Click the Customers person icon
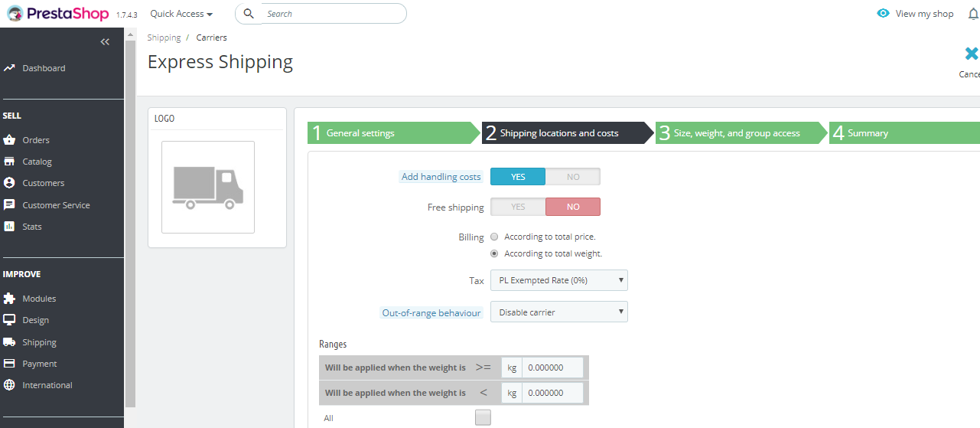980x428 pixels. coord(9,183)
